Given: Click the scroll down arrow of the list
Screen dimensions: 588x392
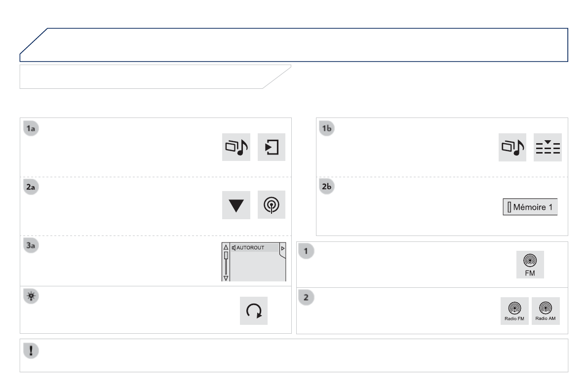Looking at the screenshot, I should tap(227, 278).
